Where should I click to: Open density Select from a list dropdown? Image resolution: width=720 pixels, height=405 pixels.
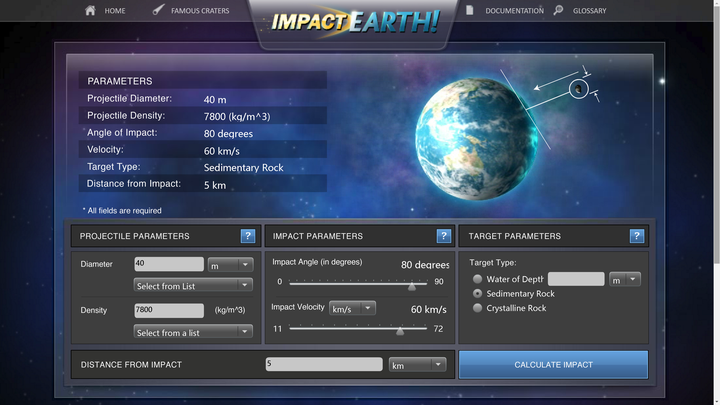pyautogui.click(x=193, y=332)
